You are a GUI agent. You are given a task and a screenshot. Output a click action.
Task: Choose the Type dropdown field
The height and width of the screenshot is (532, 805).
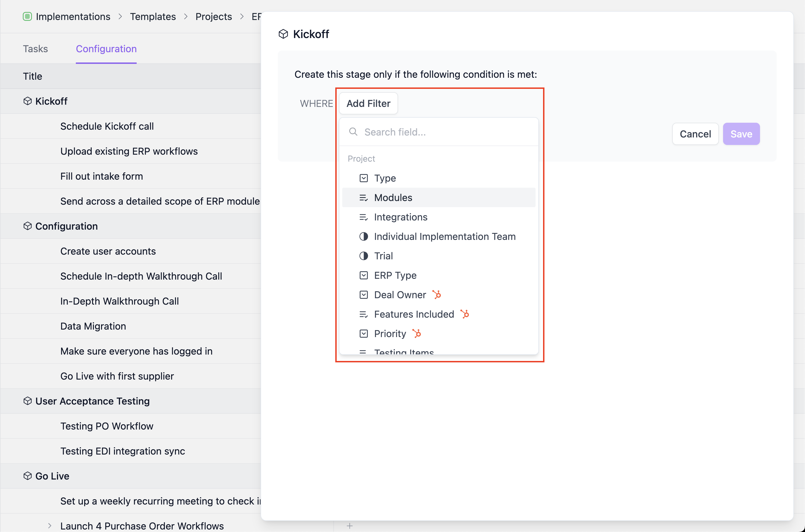385,178
